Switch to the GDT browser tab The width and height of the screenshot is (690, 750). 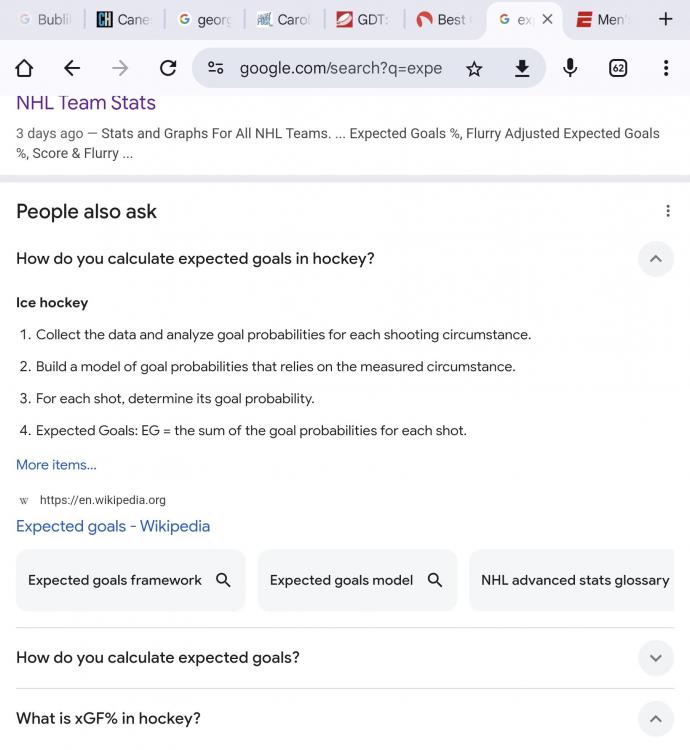pos(362,19)
